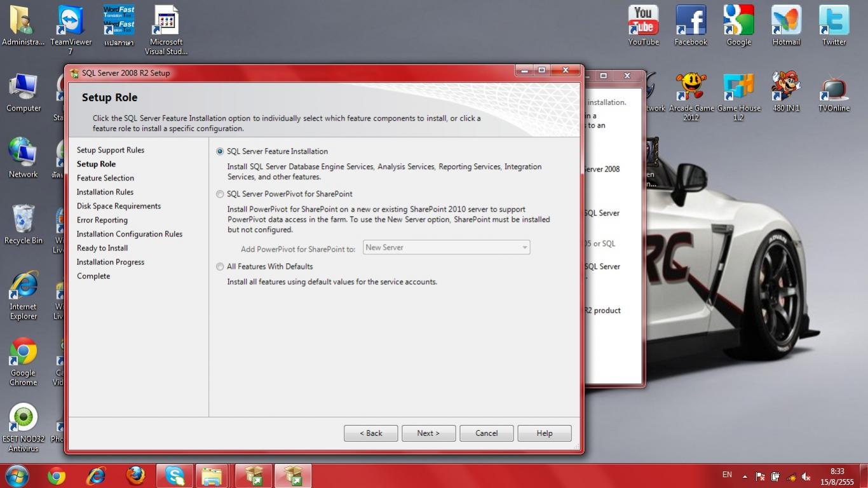Screen dimensions: 868x488
Task: Click the muted volume speaker icon
Action: pos(806,476)
